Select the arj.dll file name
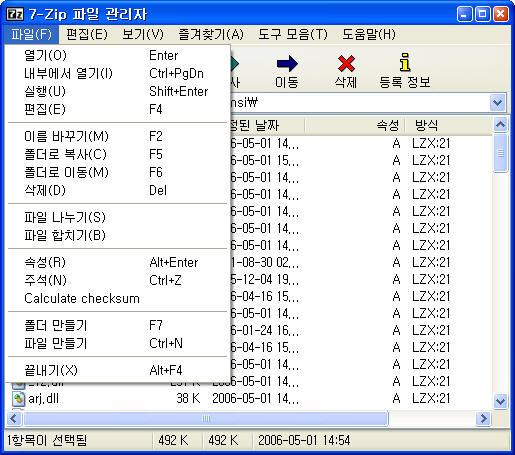This screenshot has height=455, width=515. pos(44,398)
